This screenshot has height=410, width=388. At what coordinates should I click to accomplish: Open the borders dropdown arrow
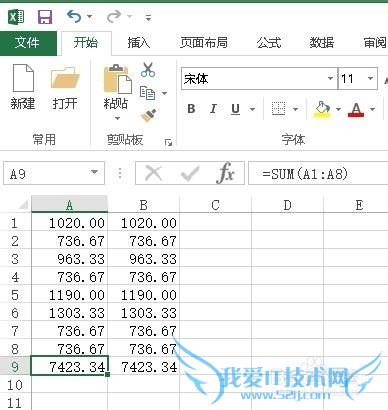point(295,109)
